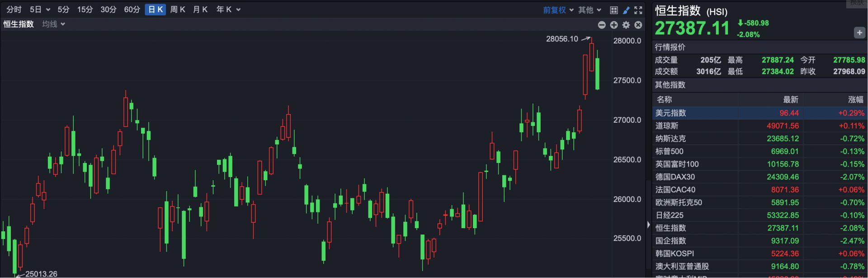
Task: Open chart settings gear
Action: point(626,25)
